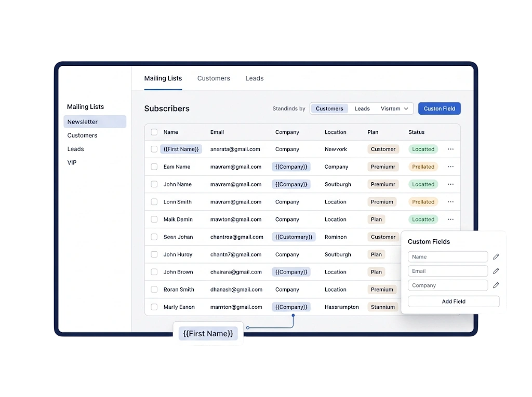Click email chantroa@gmail.com
Screen dimensions: 532x397
(236, 237)
